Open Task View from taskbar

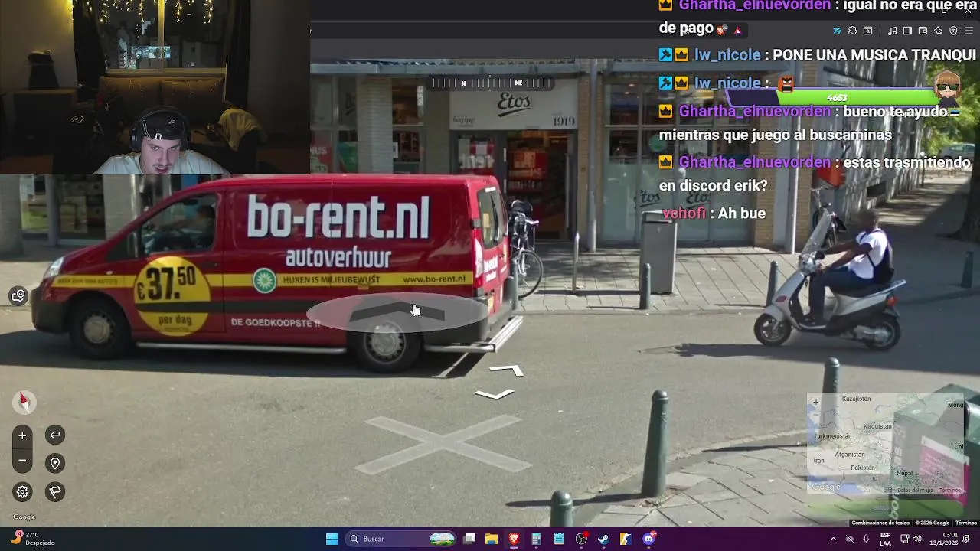point(469,539)
